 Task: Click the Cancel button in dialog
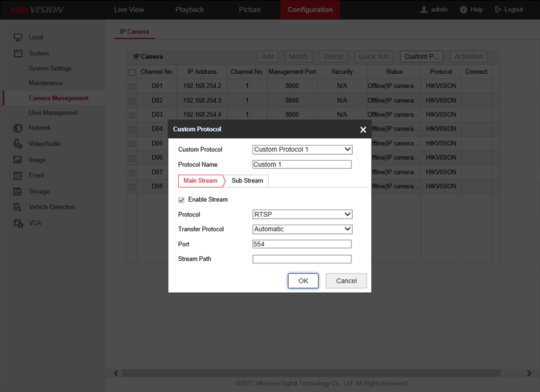346,281
